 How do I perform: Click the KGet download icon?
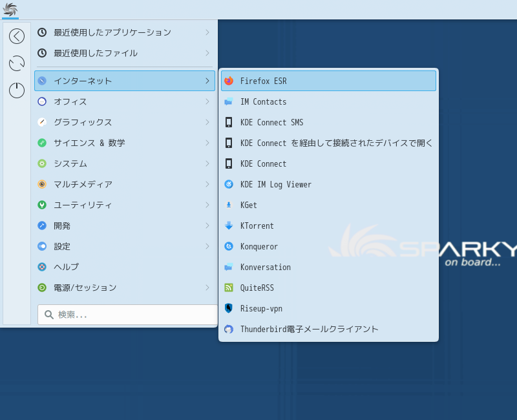[229, 205]
